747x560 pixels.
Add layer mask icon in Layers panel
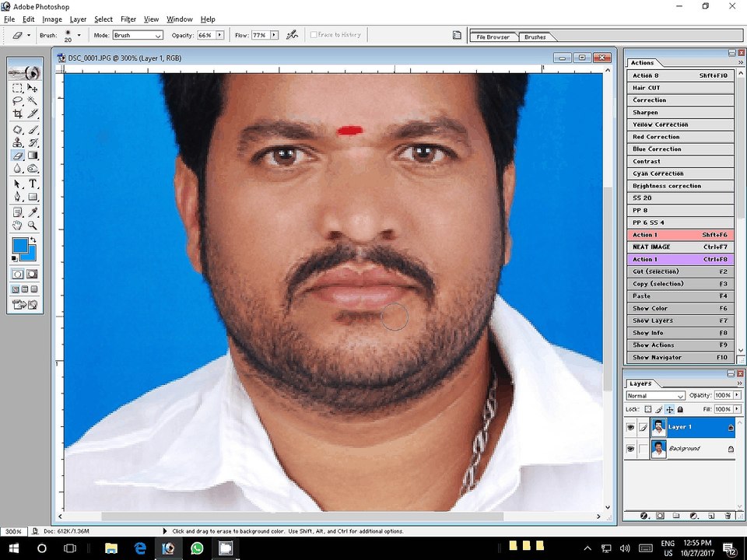(x=660, y=516)
